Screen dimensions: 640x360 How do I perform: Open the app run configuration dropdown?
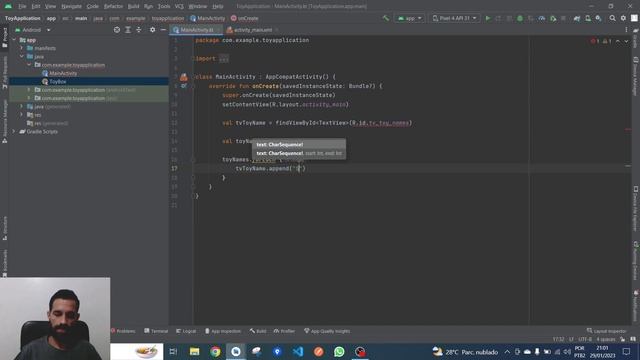pyautogui.click(x=409, y=18)
